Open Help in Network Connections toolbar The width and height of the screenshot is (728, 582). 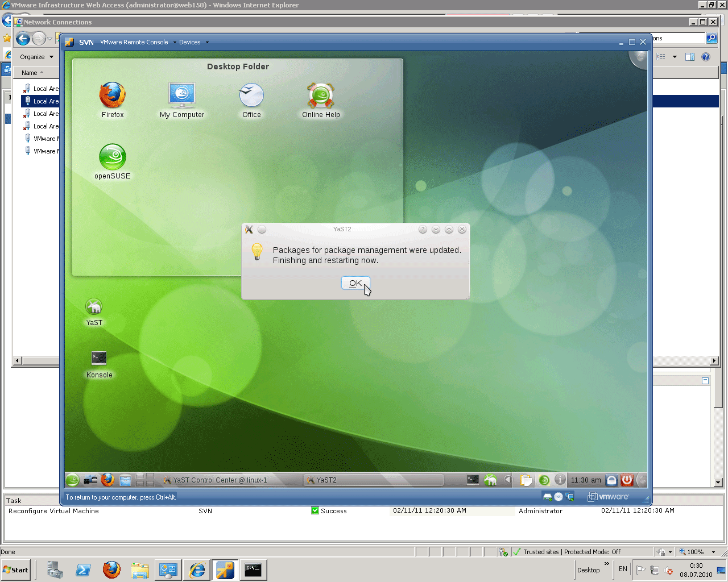706,57
